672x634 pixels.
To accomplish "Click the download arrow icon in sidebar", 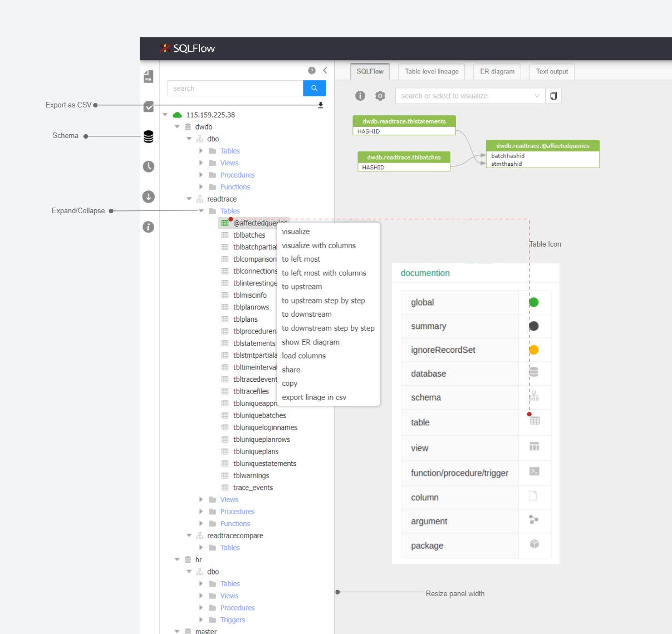I will point(148,196).
